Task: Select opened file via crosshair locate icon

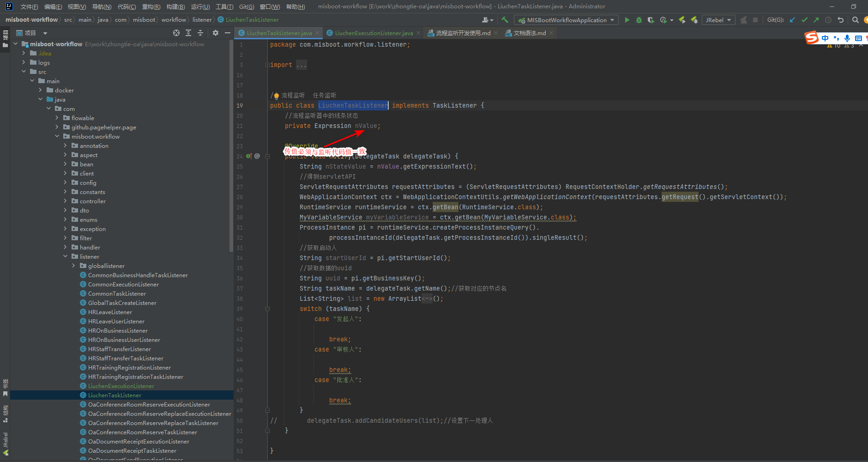Action: [176, 33]
